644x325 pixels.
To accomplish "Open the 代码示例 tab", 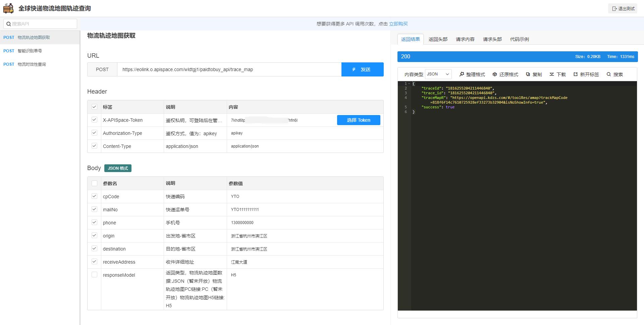I will 519,39.
